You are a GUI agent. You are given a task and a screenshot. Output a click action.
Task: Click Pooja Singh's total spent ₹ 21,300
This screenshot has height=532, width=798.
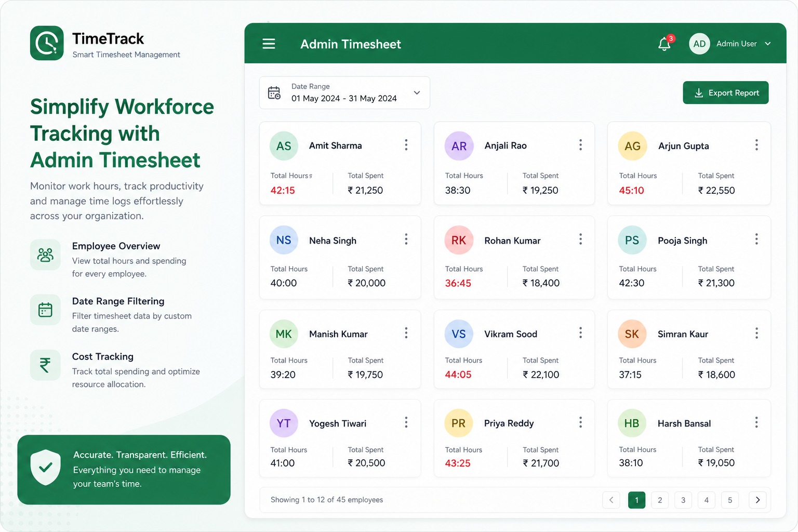coord(716,283)
